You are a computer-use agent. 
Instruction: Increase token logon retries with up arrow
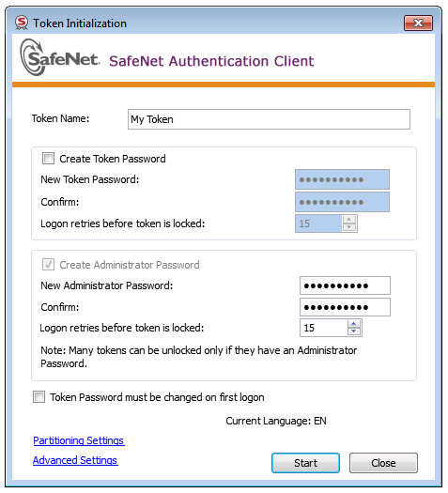pyautogui.click(x=349, y=220)
